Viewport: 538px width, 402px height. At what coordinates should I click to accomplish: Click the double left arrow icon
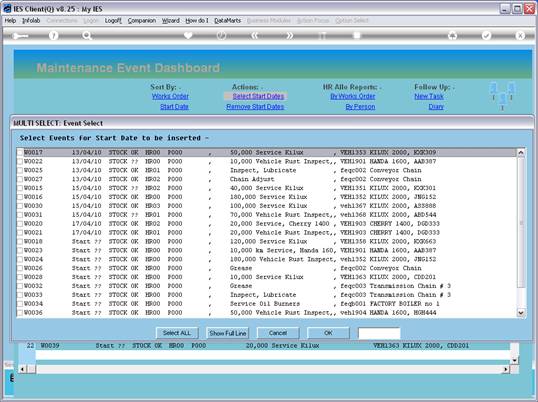(255, 35)
